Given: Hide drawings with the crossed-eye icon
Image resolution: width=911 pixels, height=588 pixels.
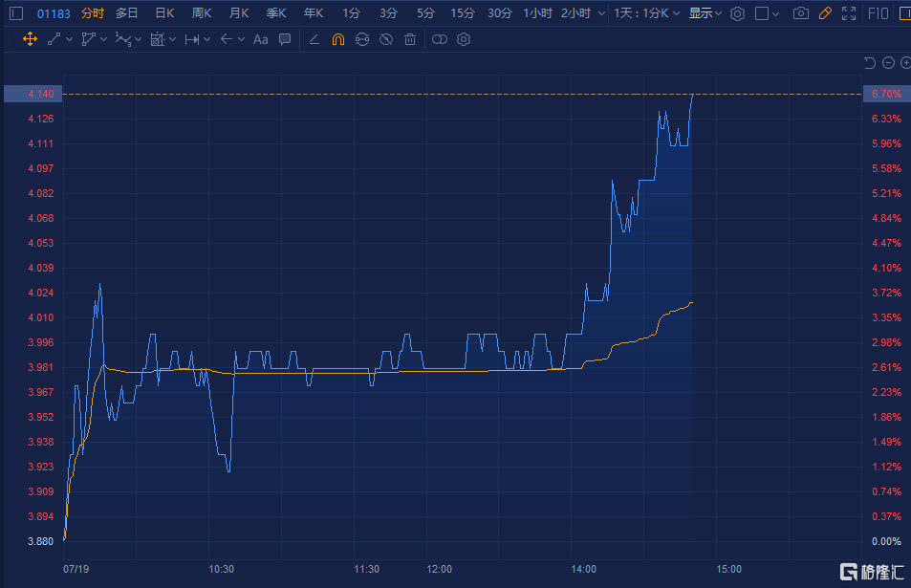Looking at the screenshot, I should click(386, 39).
